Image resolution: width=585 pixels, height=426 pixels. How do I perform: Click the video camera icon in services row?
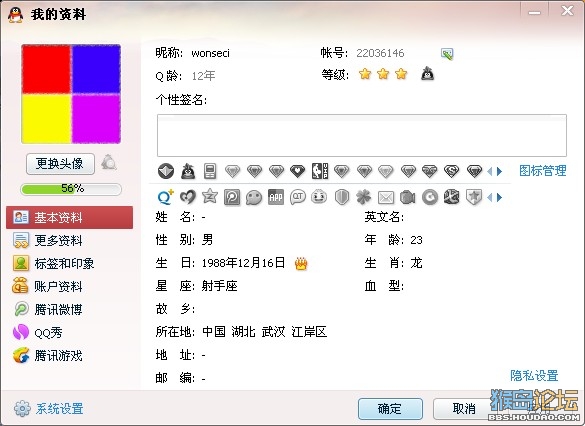coord(407,197)
